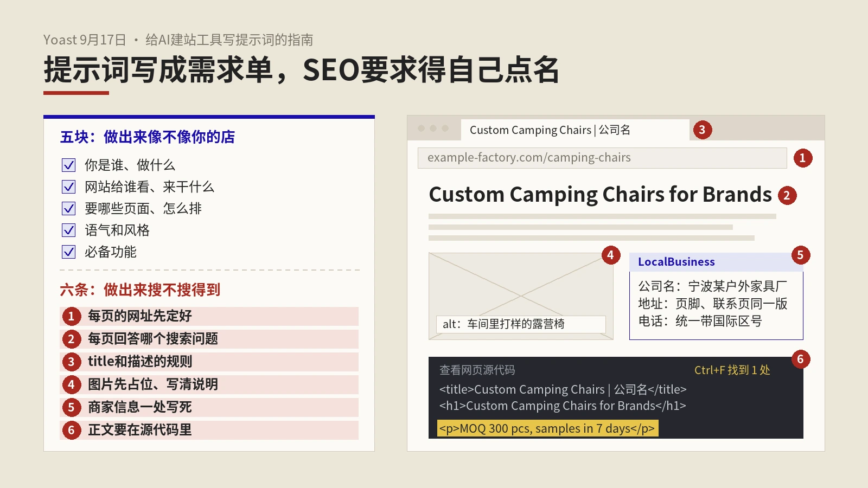Click the highlighted MOQ 300 pcs source line
Viewport: 868px width, 488px height.
548,428
